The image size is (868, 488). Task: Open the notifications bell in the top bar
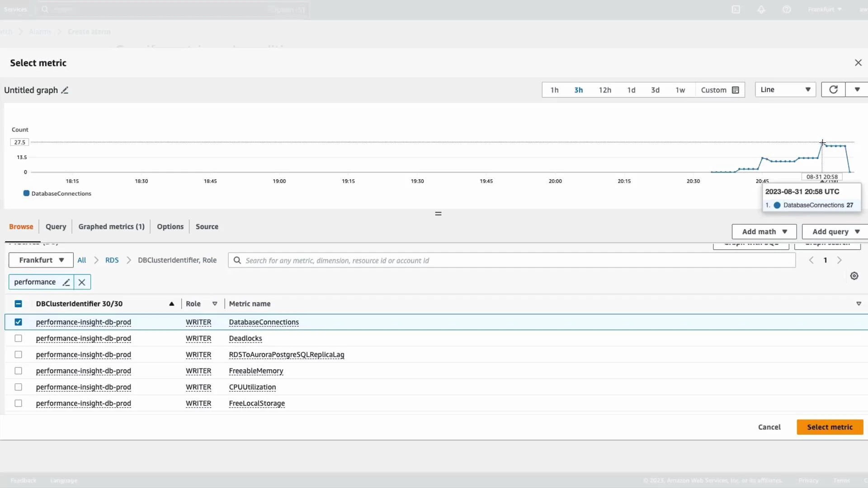[761, 9]
